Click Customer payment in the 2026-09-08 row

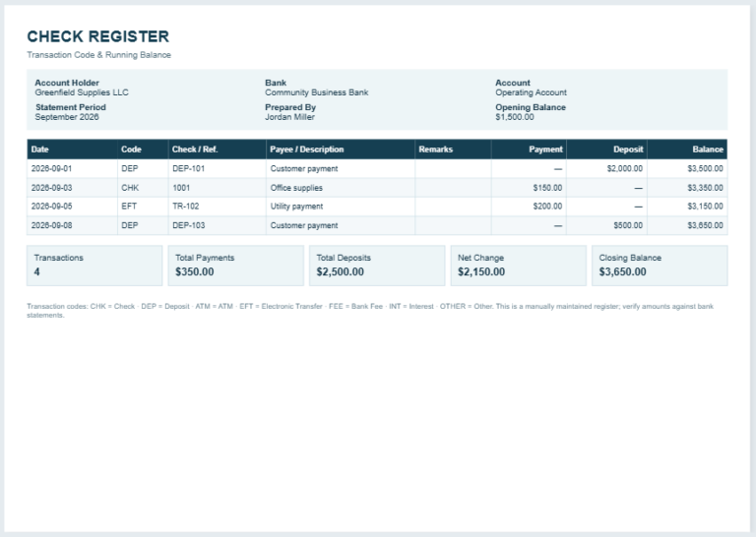pyautogui.click(x=304, y=225)
